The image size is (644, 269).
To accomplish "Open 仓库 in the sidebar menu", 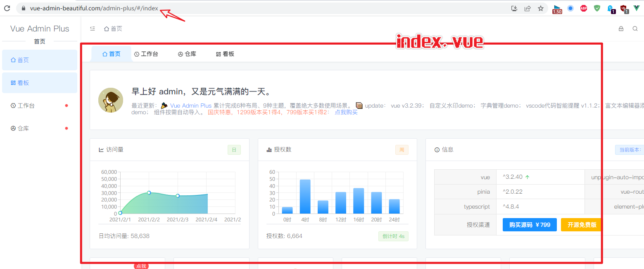I will 40,128.
